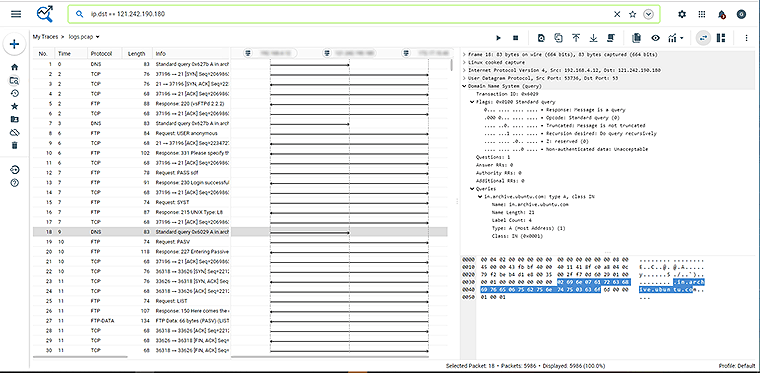
Task: Open the hamburger main menu
Action: pyautogui.click(x=16, y=14)
